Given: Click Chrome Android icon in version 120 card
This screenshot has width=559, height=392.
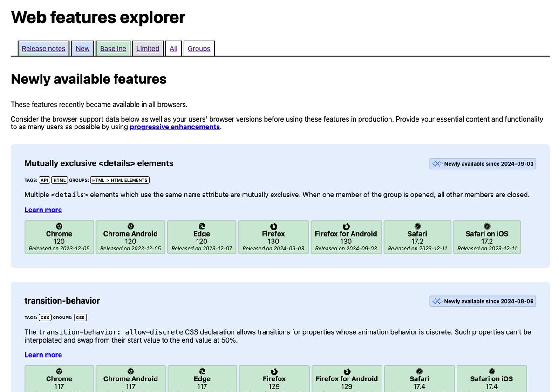Looking at the screenshot, I should coord(130,226).
